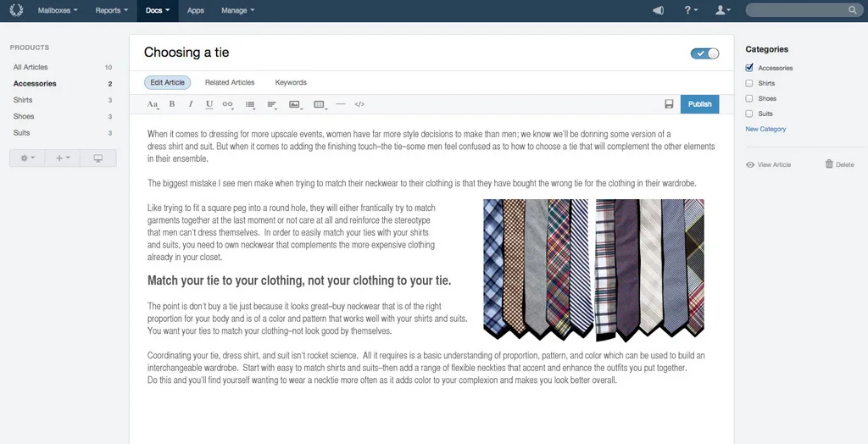Toggle HTML code view

coord(359,104)
